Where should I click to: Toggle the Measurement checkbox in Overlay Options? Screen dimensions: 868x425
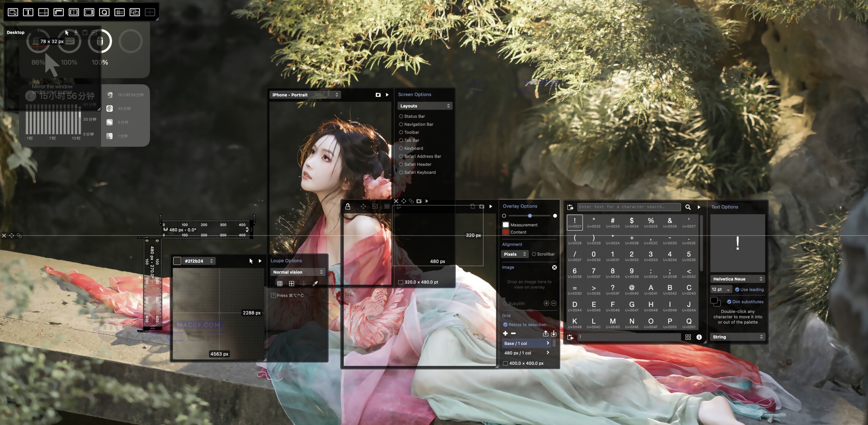pos(506,224)
